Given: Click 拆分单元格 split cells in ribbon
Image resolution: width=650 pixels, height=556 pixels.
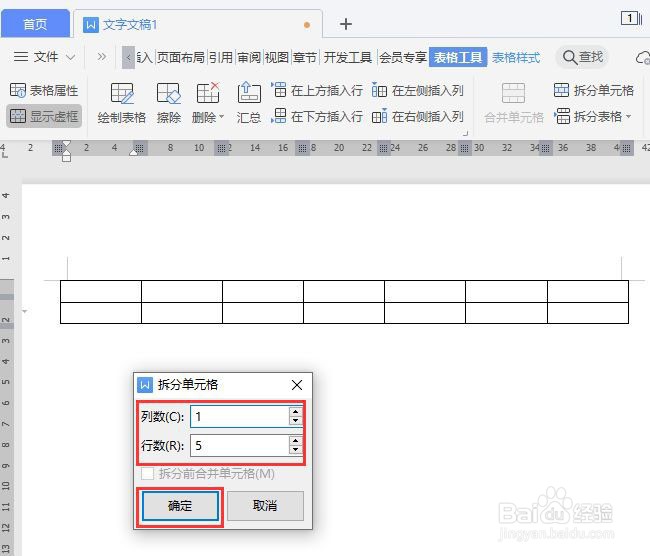Looking at the screenshot, I should tap(594, 90).
